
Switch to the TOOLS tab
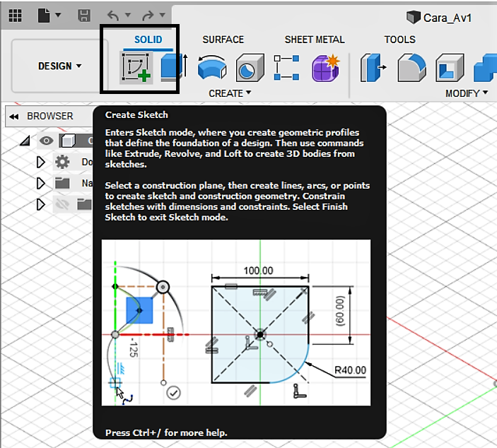pos(399,40)
